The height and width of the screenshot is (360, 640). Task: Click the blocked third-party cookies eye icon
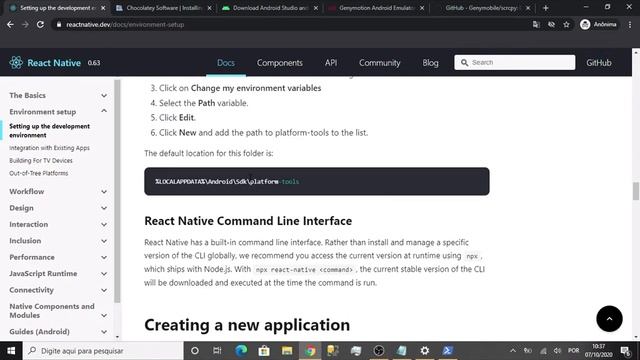pyautogui.click(x=551, y=24)
